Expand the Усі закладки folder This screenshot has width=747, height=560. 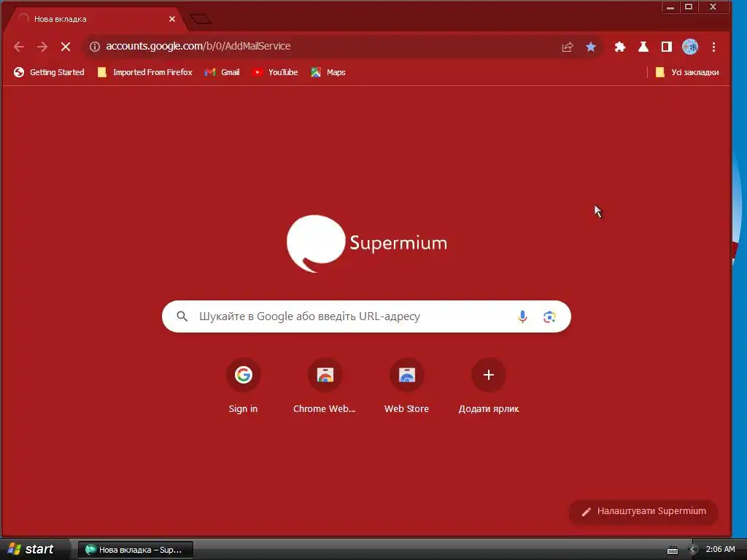[x=687, y=72]
